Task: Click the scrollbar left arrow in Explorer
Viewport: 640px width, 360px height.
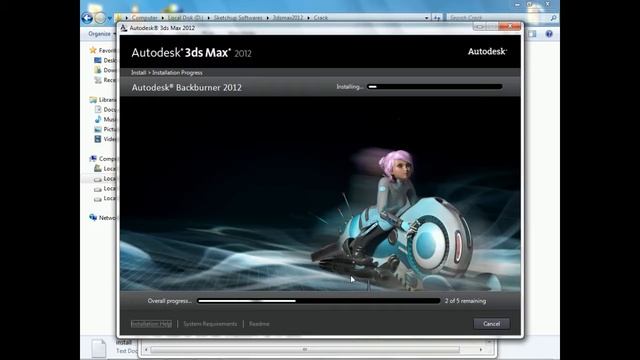Action: click(x=146, y=350)
